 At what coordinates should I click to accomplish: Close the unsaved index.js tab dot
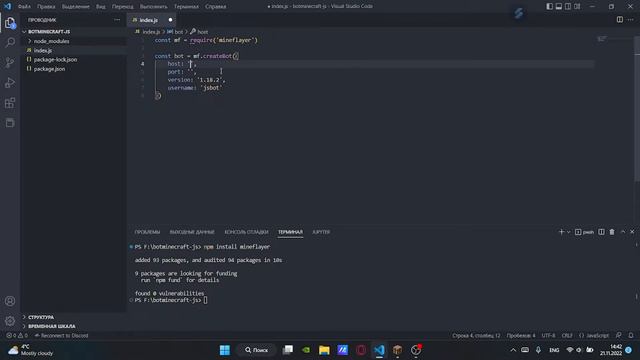tap(170, 20)
